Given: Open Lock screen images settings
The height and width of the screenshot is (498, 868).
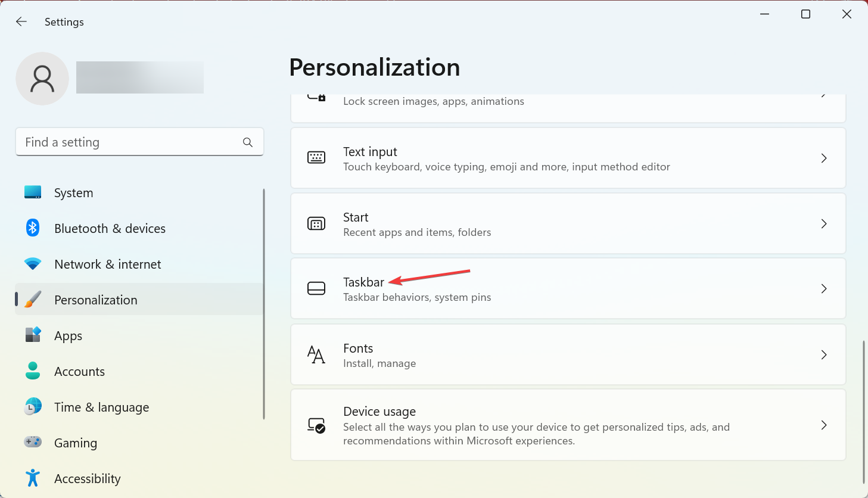Looking at the screenshot, I should click(568, 108).
